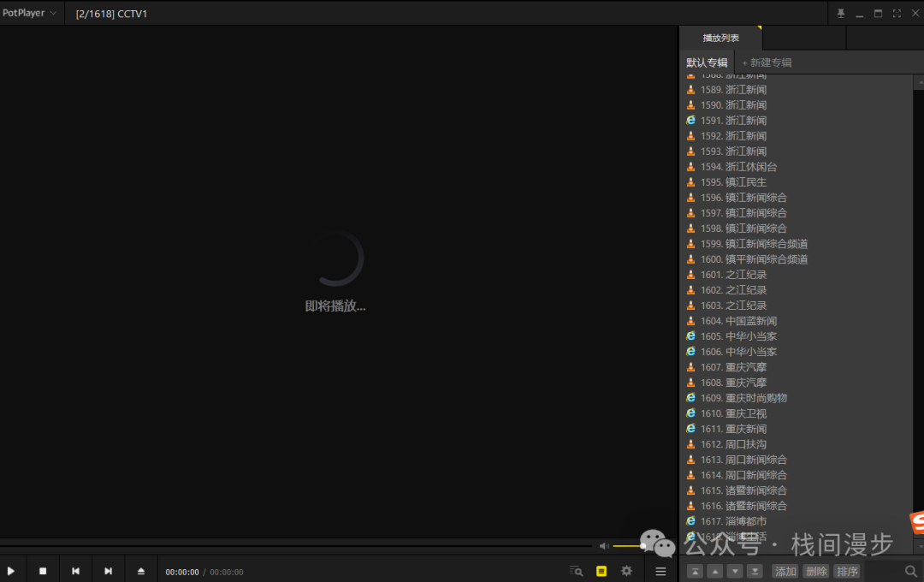
Task: Select playlist entry 1604. 中国蓝新闻
Action: (797, 321)
